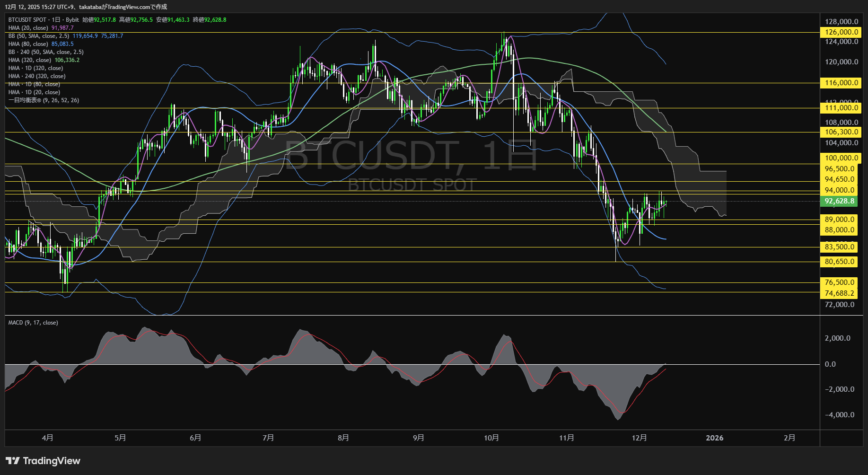The image size is (868, 475).
Task: Click the HMA (20, close) indicator label
Action: pos(28,28)
